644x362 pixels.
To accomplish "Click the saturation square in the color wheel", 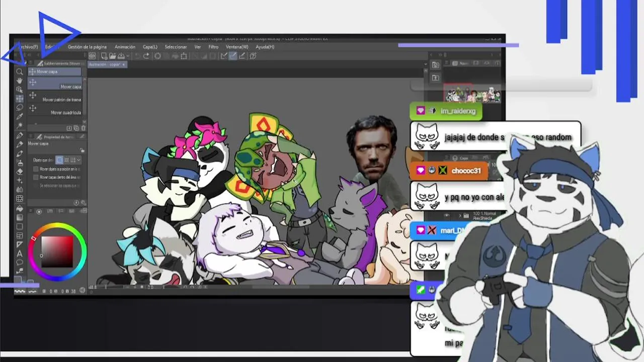I will pos(57,251).
